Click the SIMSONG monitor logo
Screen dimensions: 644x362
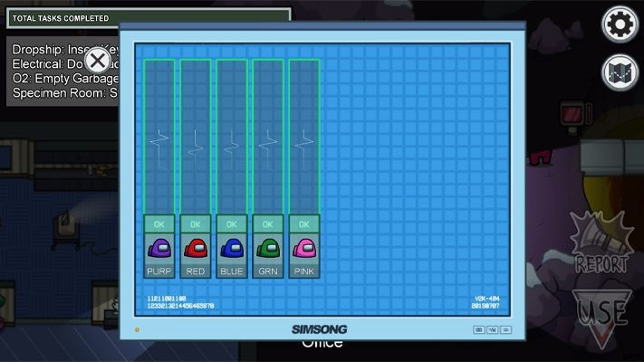pos(320,329)
